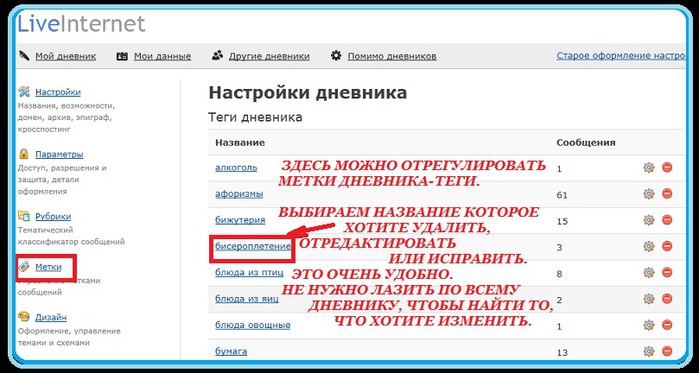Go to Помимо дневников section
The image size is (699, 373).
(x=392, y=57)
